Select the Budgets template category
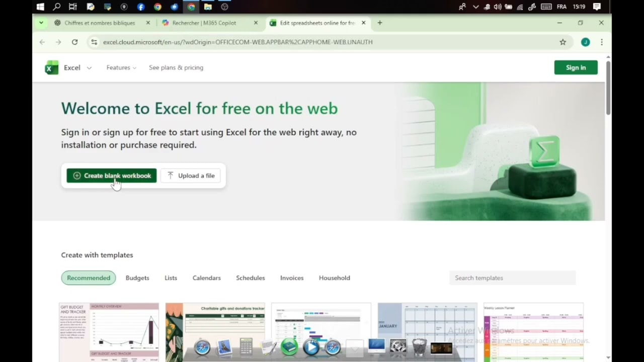The width and height of the screenshot is (644, 362). (137, 278)
